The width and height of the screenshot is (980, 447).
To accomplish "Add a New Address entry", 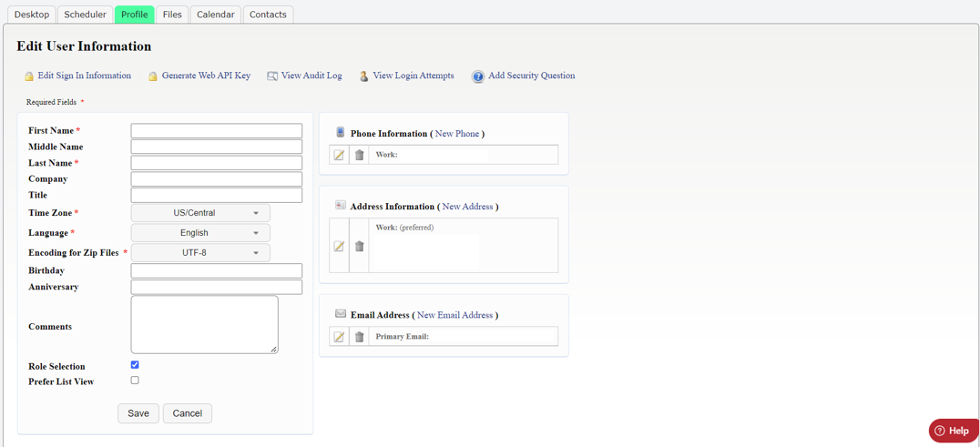I will pyautogui.click(x=467, y=206).
